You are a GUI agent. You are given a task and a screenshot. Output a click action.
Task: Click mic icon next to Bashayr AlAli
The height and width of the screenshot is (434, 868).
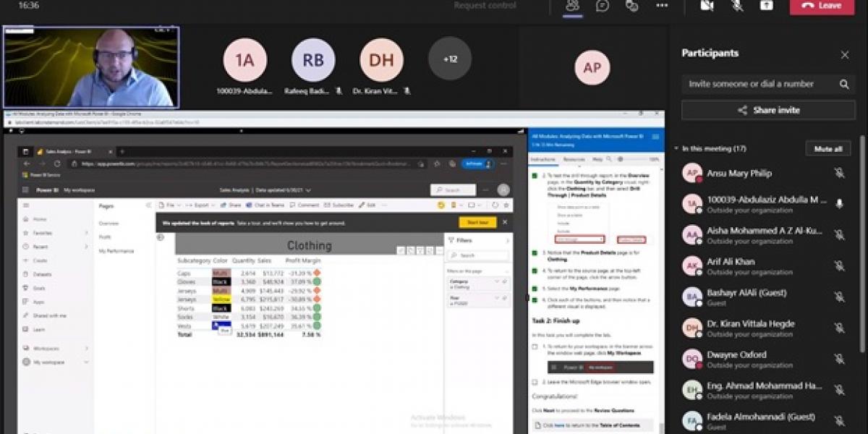(839, 297)
